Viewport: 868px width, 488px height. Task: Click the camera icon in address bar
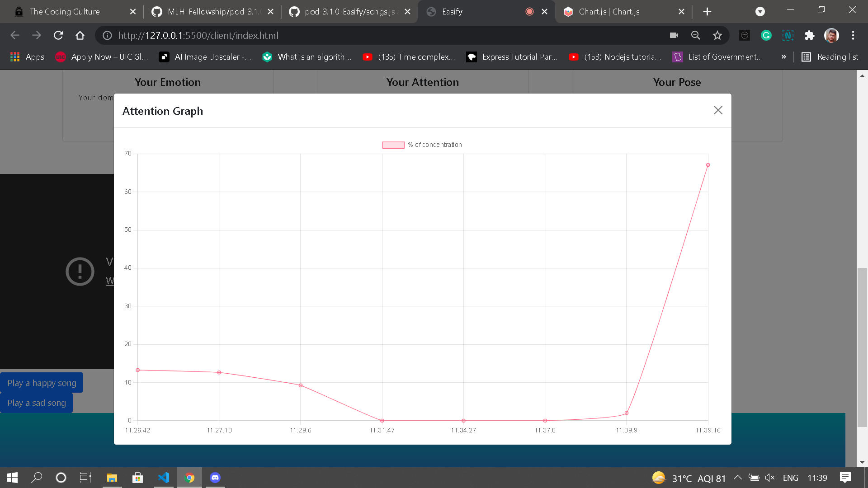[x=674, y=35]
